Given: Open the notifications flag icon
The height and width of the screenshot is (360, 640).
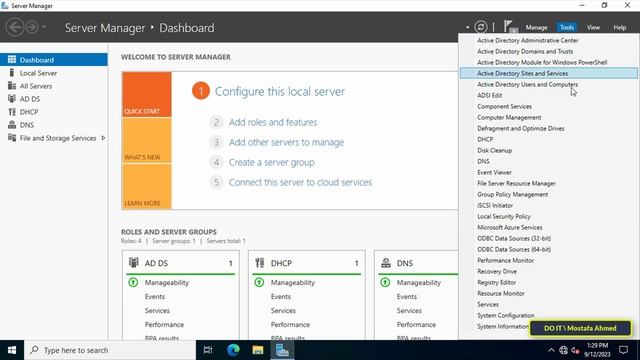Looking at the screenshot, I should point(510,27).
